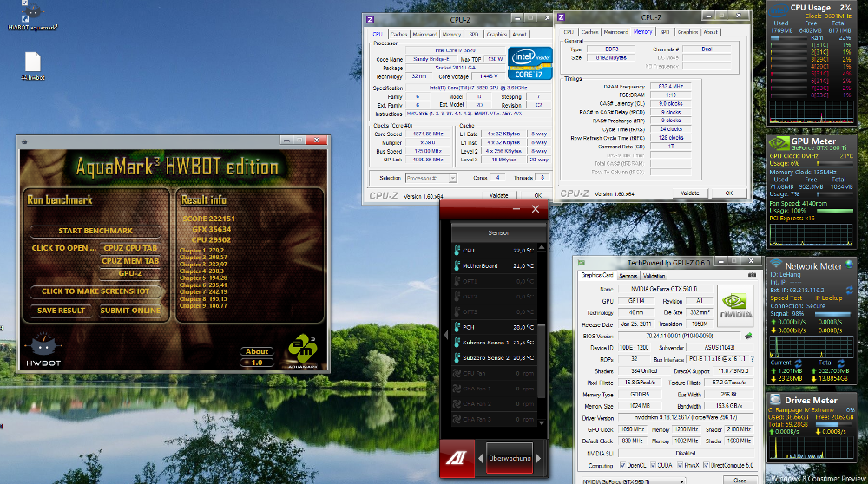Click the CPU temperature sensor icon

[x=457, y=251]
